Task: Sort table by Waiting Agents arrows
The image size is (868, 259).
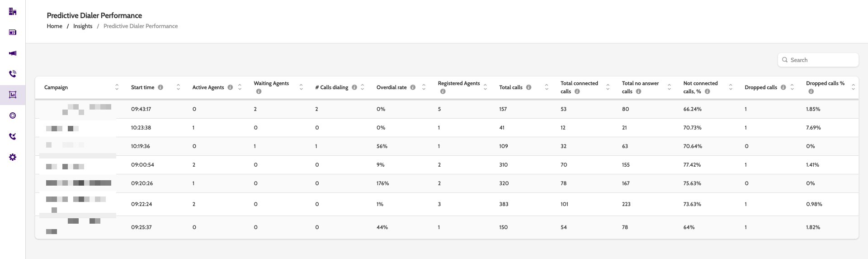Action: point(301,87)
